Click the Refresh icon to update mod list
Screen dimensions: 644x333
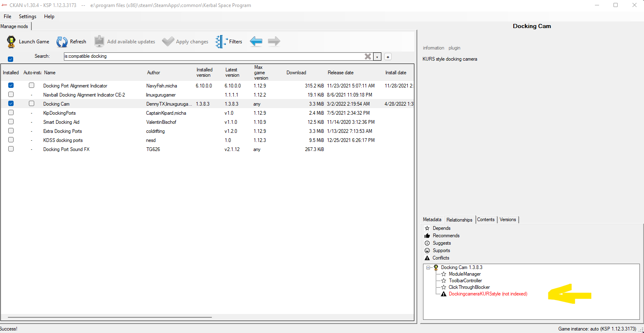click(62, 41)
